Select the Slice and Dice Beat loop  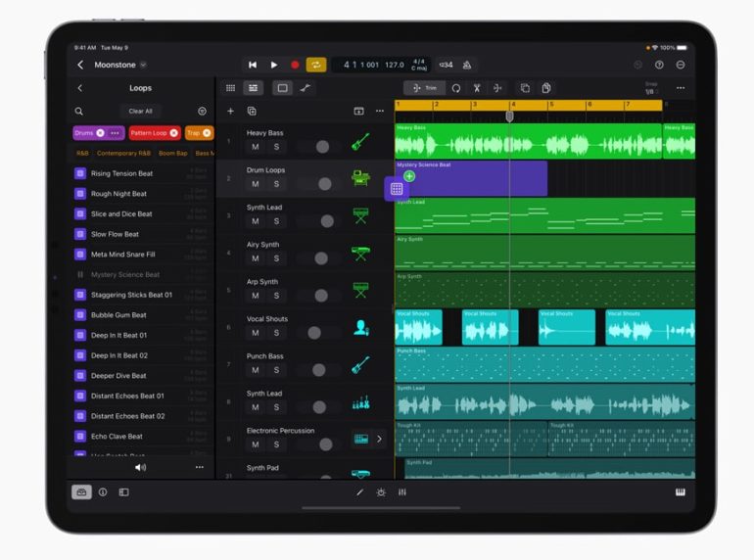pyautogui.click(x=142, y=213)
